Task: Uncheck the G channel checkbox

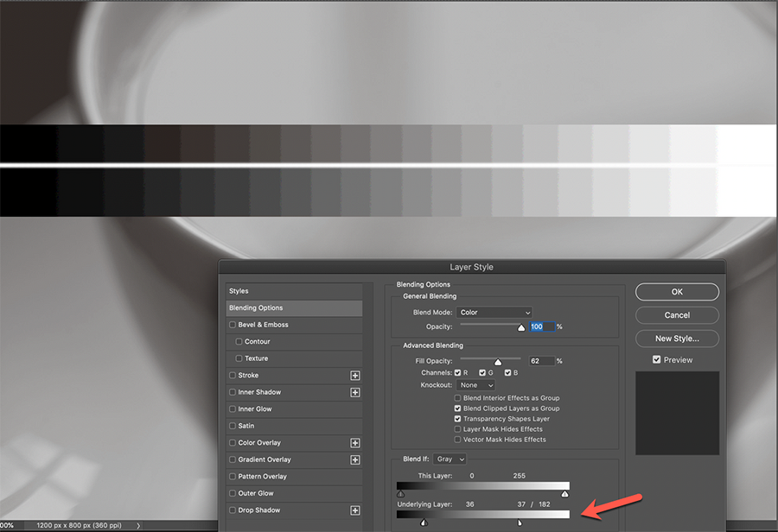Action: pos(482,373)
